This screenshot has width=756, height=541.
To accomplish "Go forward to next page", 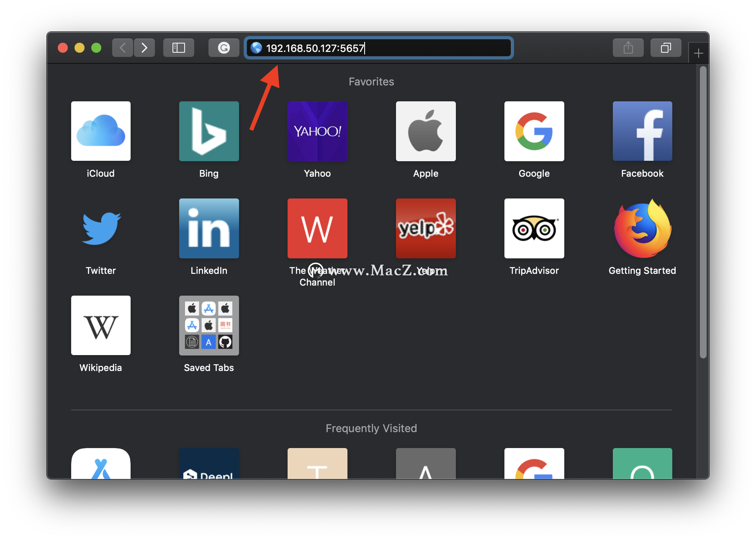I will point(144,48).
